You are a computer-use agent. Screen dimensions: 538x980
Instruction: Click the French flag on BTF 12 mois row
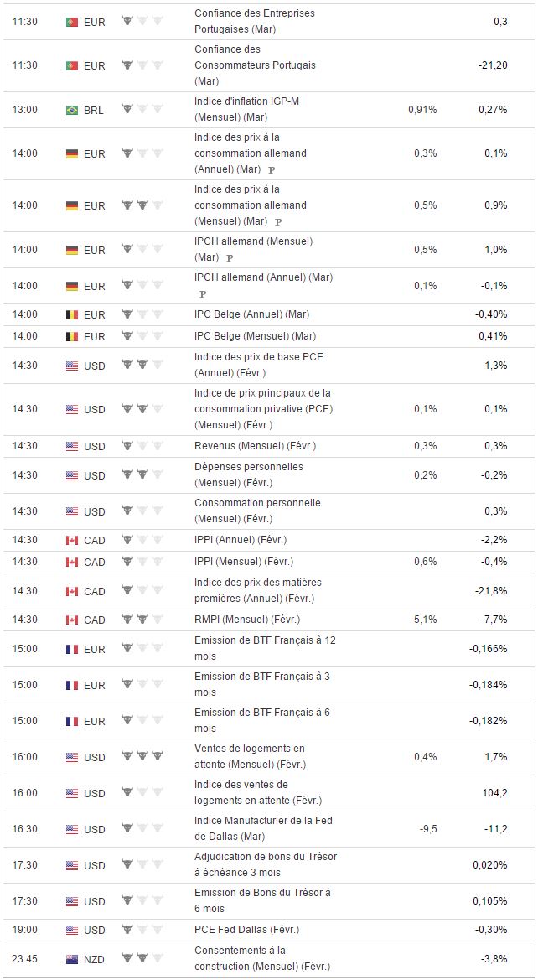[x=71, y=649]
